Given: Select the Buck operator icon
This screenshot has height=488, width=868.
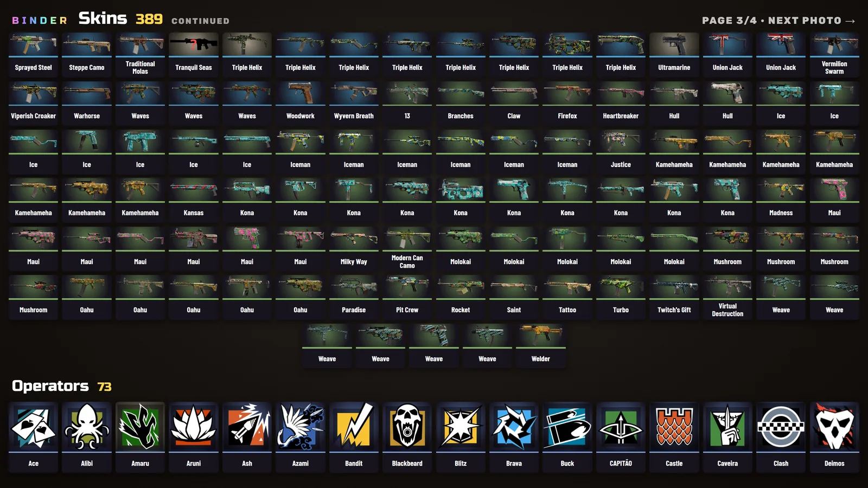Looking at the screenshot, I should pos(567,427).
